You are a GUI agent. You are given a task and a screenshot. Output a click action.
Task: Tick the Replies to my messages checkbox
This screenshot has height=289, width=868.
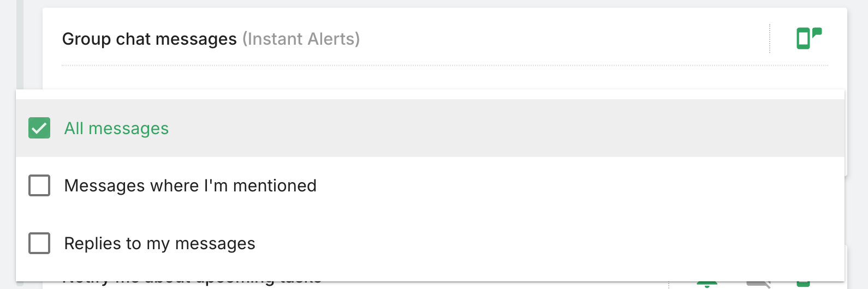point(39,243)
